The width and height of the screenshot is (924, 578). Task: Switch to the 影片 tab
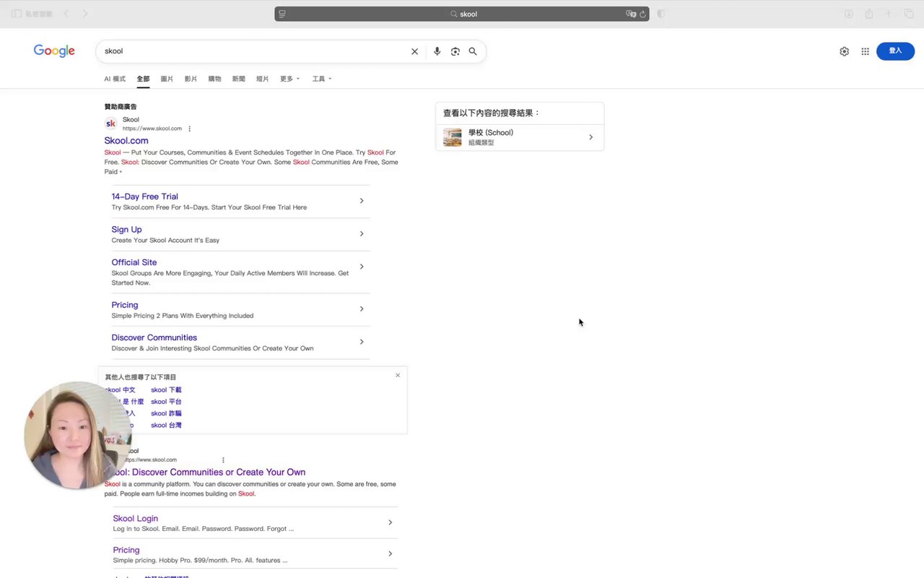coord(191,79)
